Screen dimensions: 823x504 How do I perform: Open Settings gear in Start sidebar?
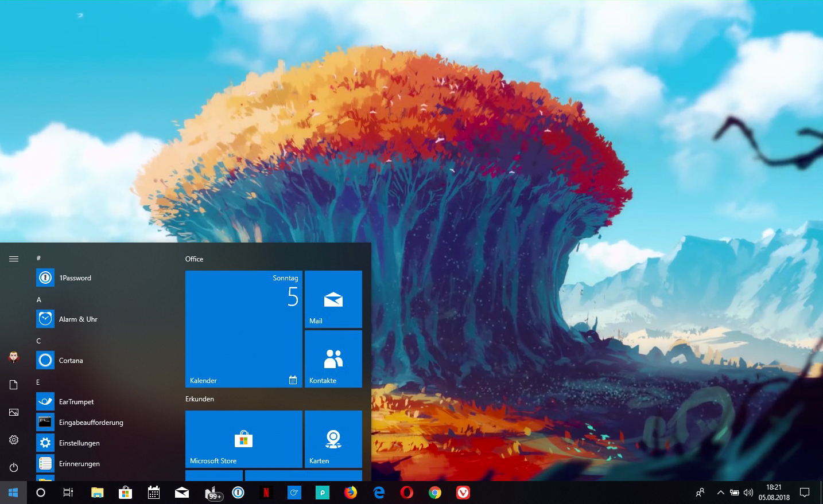tap(14, 440)
